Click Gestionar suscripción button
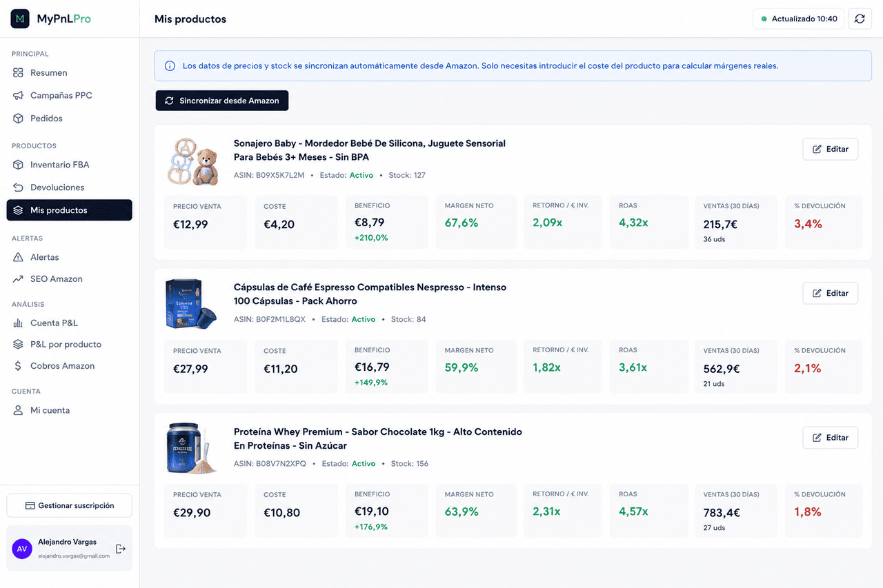883x588 pixels. click(x=69, y=505)
